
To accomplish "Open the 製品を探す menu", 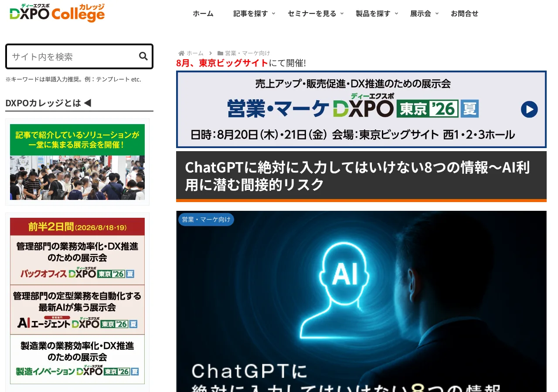I will [x=373, y=14].
